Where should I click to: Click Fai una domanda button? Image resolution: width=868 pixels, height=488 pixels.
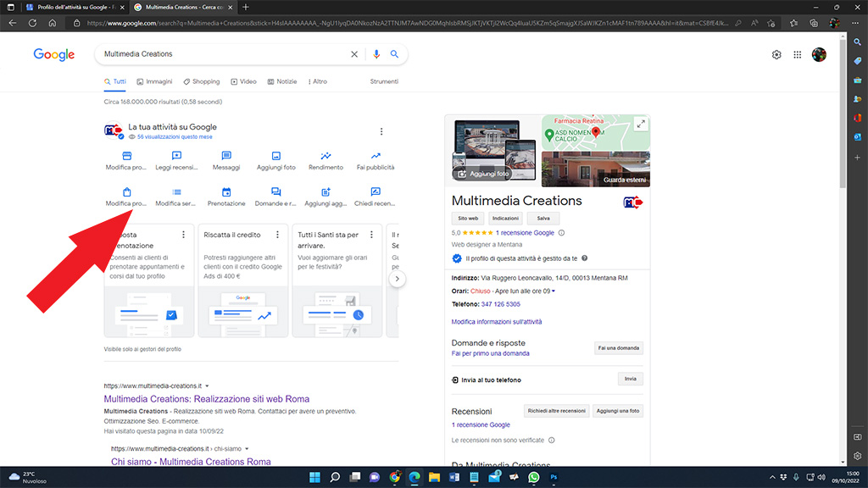(618, 348)
